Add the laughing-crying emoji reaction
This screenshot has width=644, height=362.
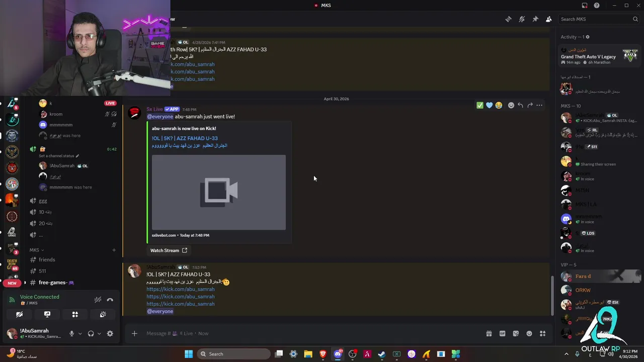(x=499, y=105)
